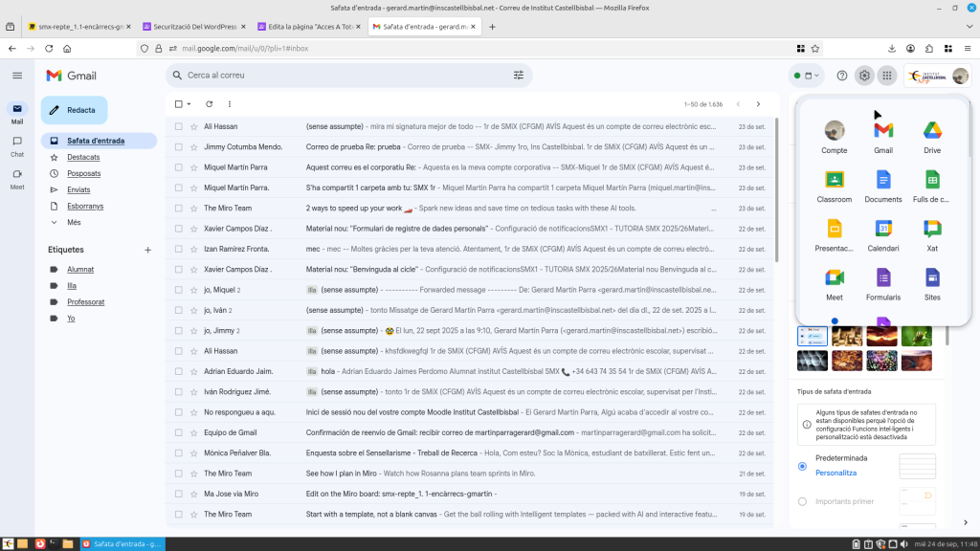
Task: Choose the green clover theme thumbnail
Action: click(917, 336)
